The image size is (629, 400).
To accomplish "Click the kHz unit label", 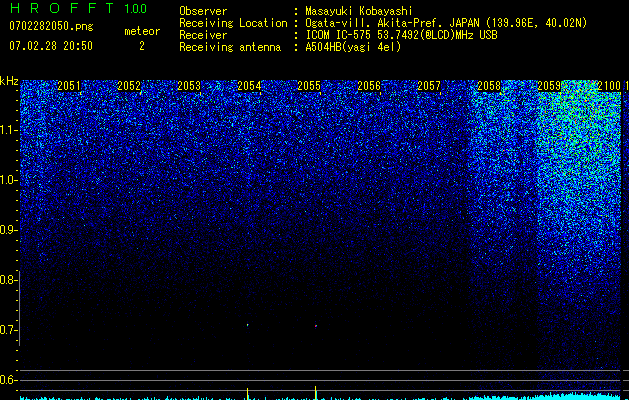I will click(x=9, y=81).
